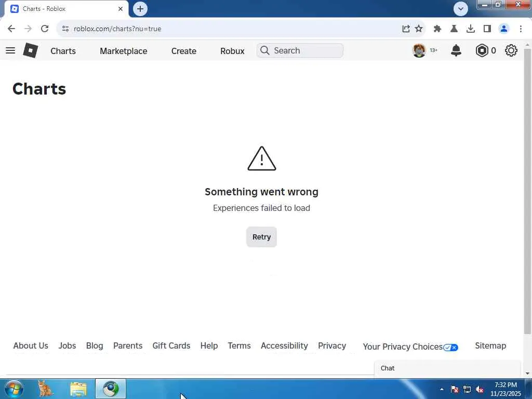Open the Terms footer link
This screenshot has width=532, height=399.
point(239,345)
